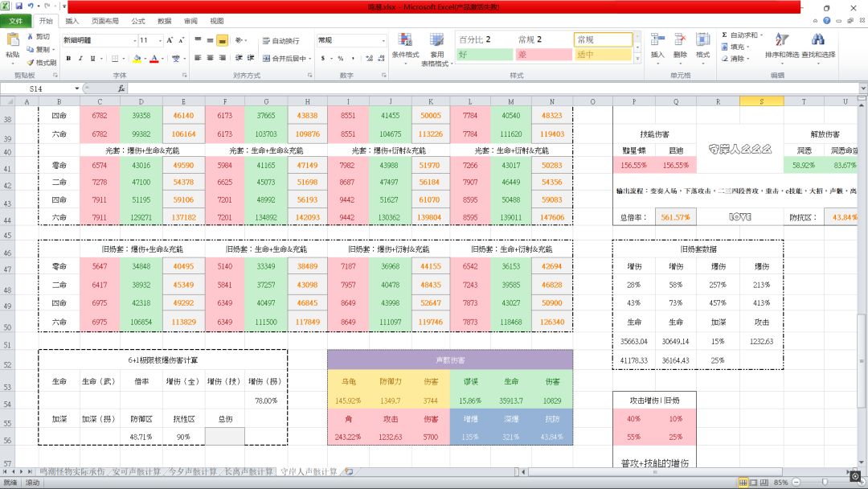
Task: Select the 百分比 2 cell style
Action: [485, 40]
